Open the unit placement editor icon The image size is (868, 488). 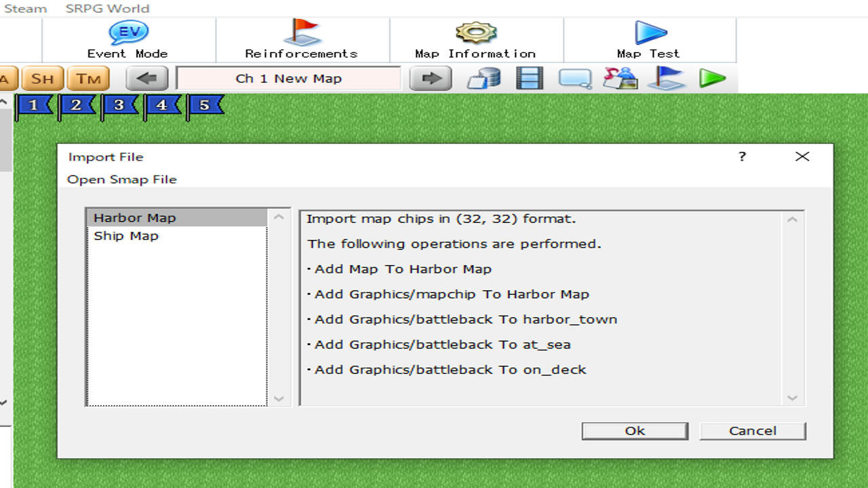(x=621, y=78)
